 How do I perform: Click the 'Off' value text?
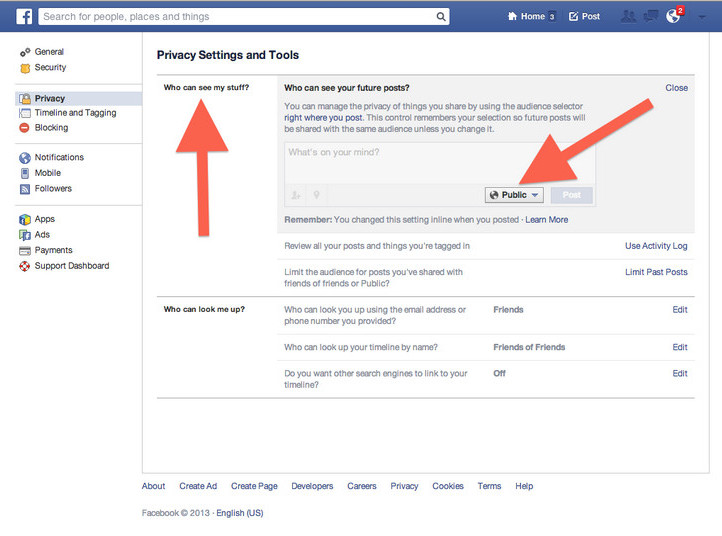pyautogui.click(x=499, y=373)
